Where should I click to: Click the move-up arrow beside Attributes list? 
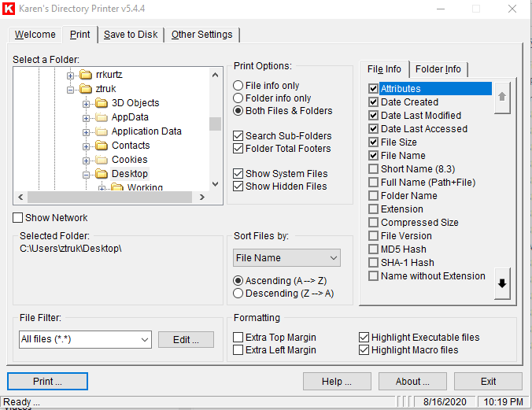click(502, 98)
